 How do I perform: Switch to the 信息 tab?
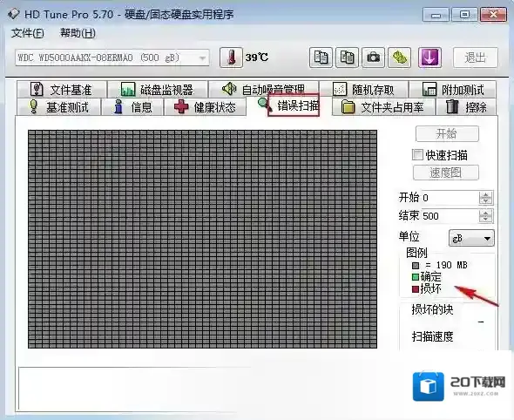[x=132, y=107]
